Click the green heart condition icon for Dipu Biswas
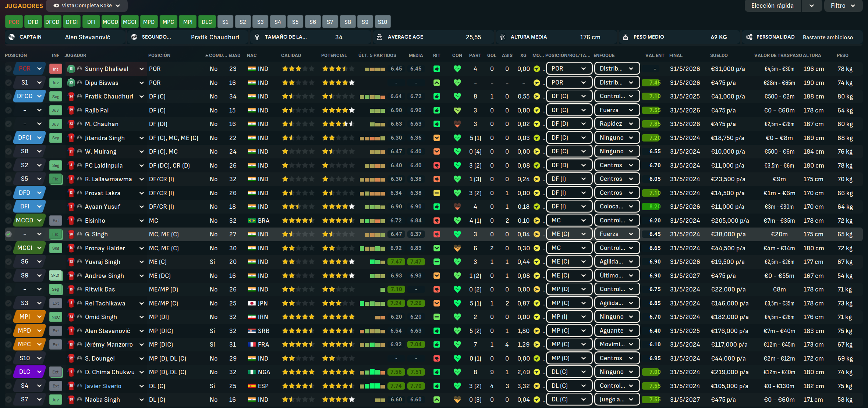 pyautogui.click(x=457, y=83)
